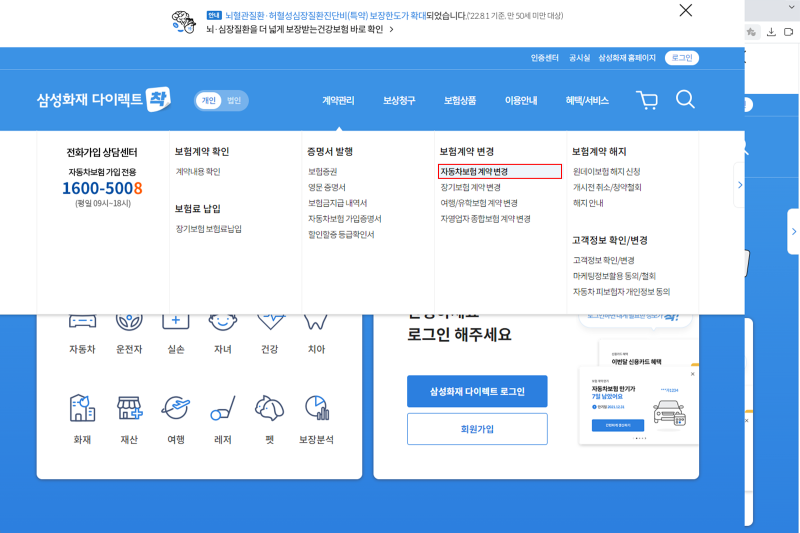The image size is (800, 533).
Task: Switch toggle to 개인
Action: coord(209,100)
